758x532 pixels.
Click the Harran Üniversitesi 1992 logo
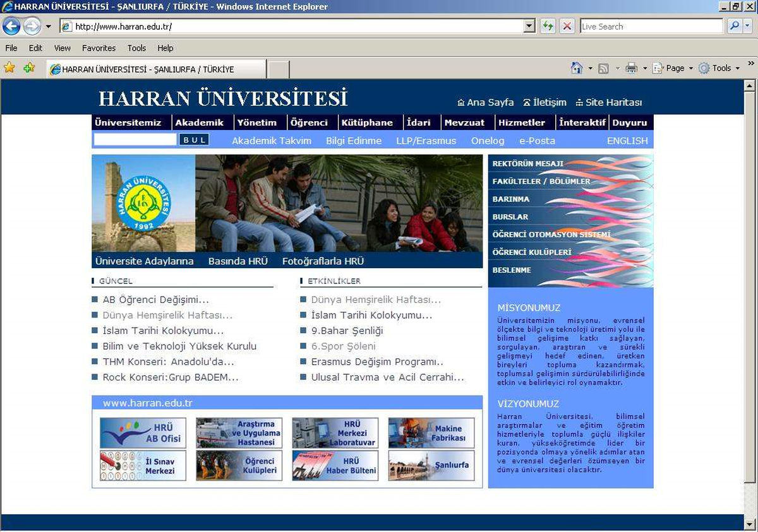tap(143, 203)
